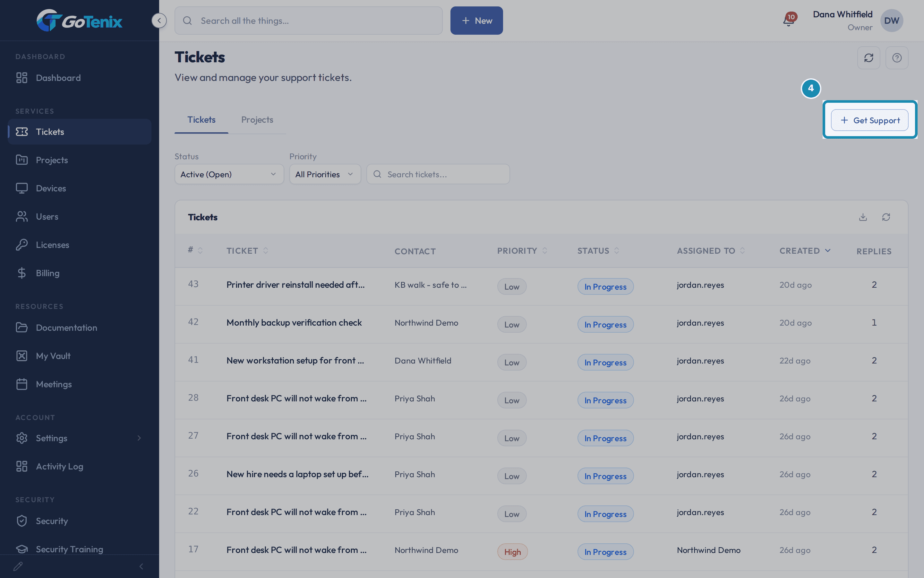Open the All Priorities dropdown
Screen dimensions: 924x578
pos(325,174)
